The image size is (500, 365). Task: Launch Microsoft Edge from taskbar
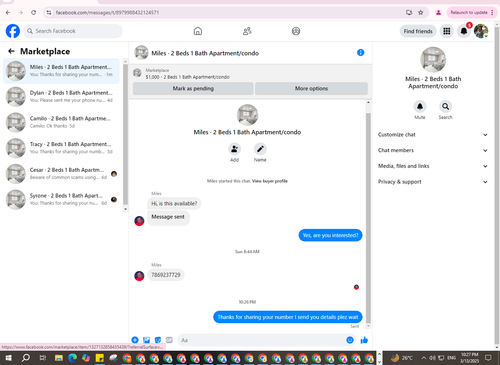point(72,358)
